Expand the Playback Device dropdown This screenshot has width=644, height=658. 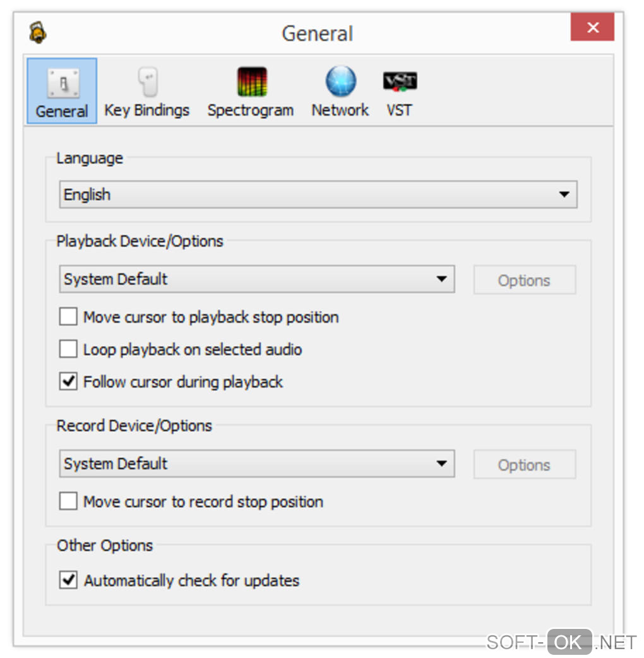[x=257, y=279]
